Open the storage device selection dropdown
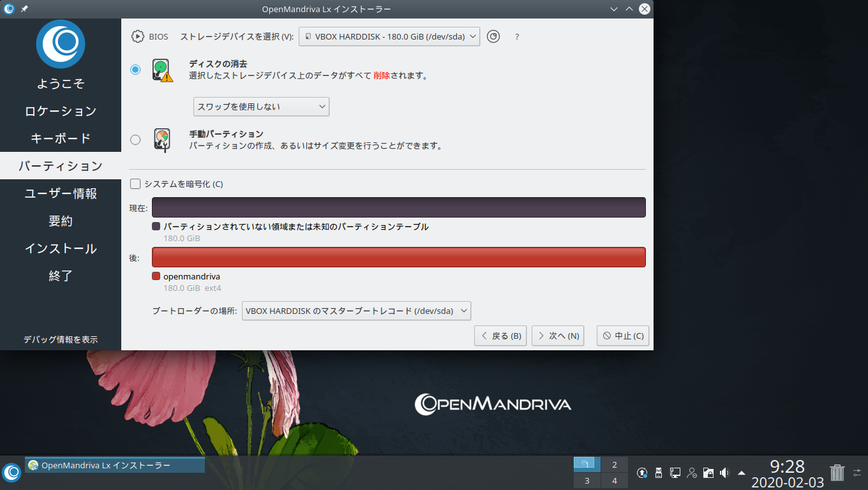The image size is (868, 490). click(389, 36)
